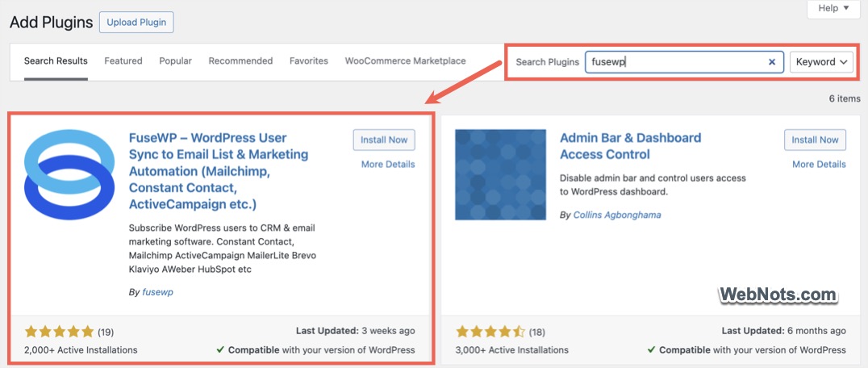Screen dimensions: 868x368
Task: Click the FuseWP interlocking rings logo
Action: pyautogui.click(x=69, y=175)
